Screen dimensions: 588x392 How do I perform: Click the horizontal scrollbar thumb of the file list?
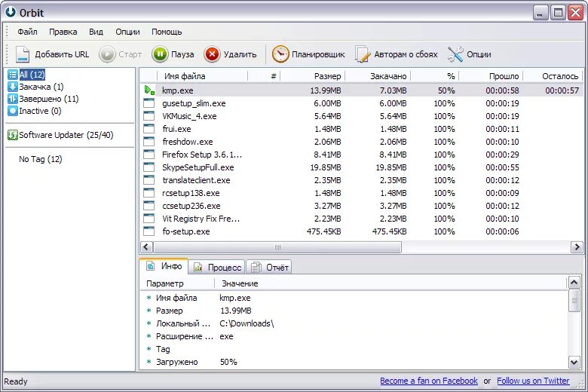coord(277,247)
